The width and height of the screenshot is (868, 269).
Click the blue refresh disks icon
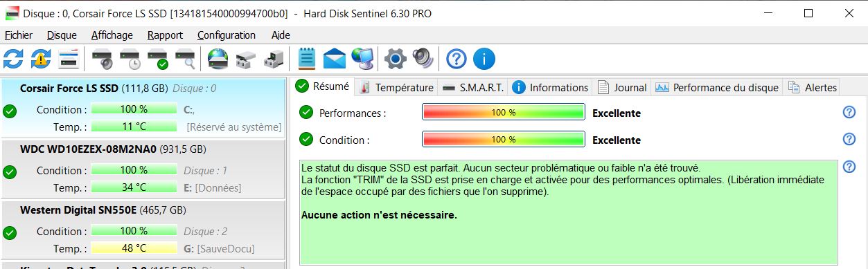pyautogui.click(x=12, y=59)
